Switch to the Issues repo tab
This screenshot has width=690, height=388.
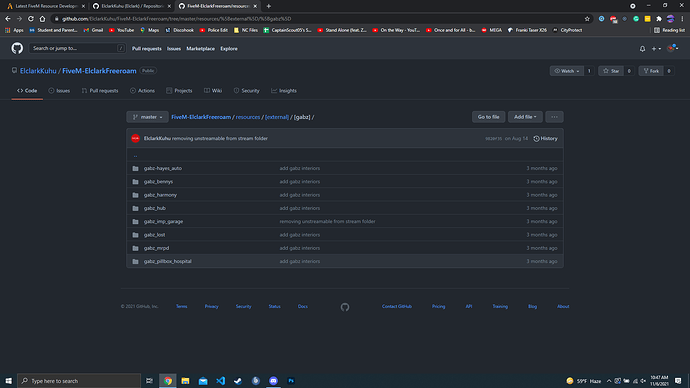(x=59, y=91)
